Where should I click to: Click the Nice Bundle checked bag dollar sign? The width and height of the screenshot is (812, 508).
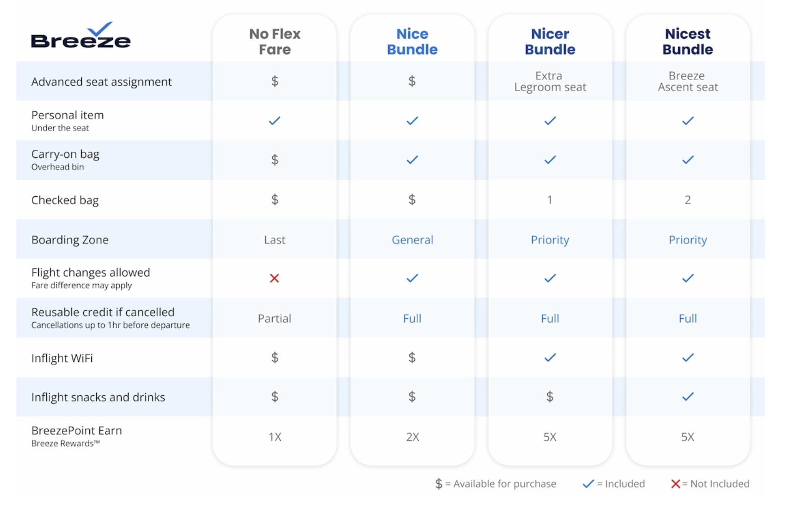[x=412, y=199]
